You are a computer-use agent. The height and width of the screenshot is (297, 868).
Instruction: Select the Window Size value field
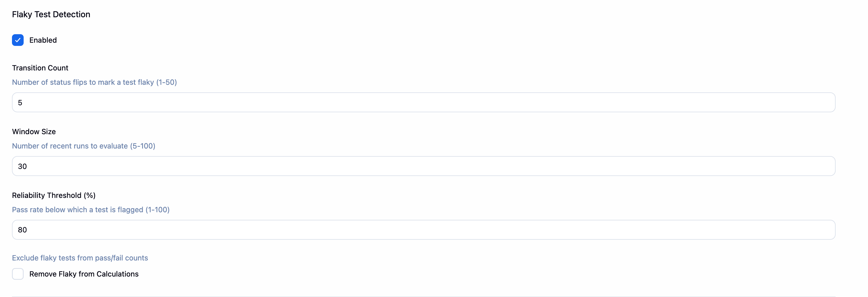coord(423,166)
